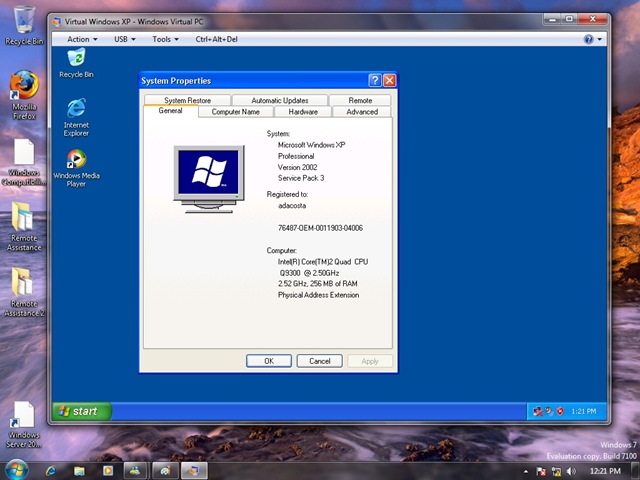The width and height of the screenshot is (640, 480).
Task: Open Windows Media Player shortcut on XP
Action: pyautogui.click(x=76, y=168)
